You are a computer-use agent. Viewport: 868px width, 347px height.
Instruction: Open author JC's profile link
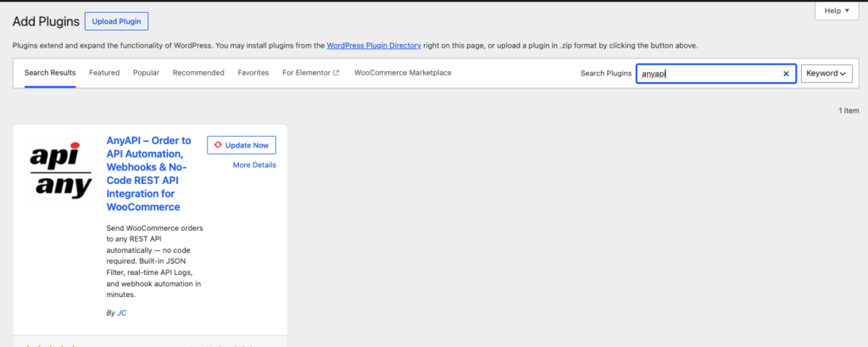pyautogui.click(x=122, y=312)
